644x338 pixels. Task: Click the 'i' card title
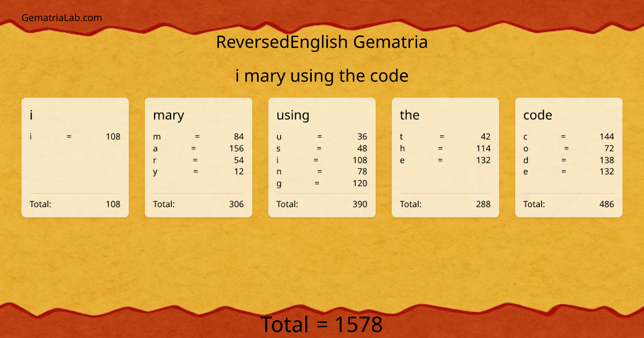click(31, 115)
